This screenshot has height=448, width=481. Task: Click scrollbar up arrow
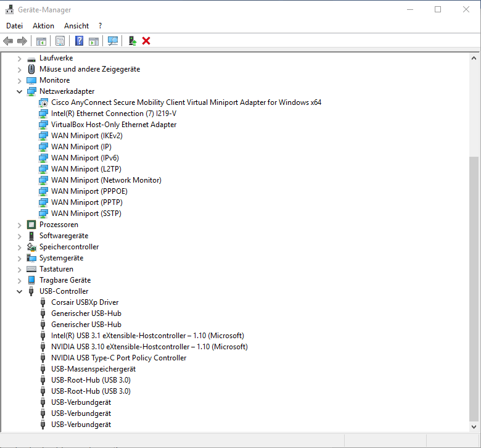click(474, 58)
